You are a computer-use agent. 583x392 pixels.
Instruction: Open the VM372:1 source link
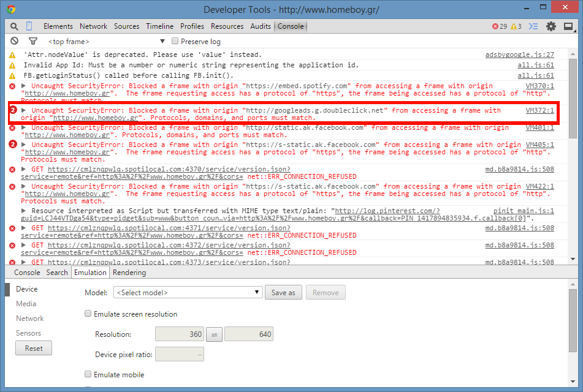[540, 110]
